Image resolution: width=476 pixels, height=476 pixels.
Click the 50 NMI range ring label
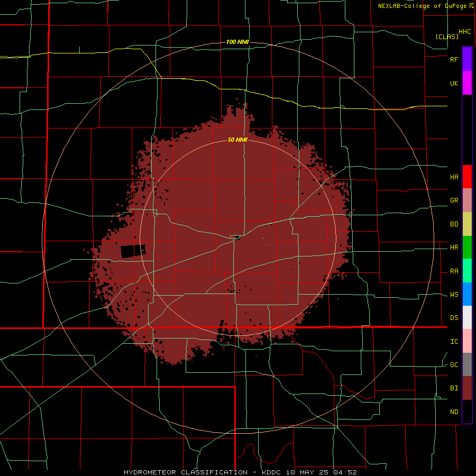(237, 140)
